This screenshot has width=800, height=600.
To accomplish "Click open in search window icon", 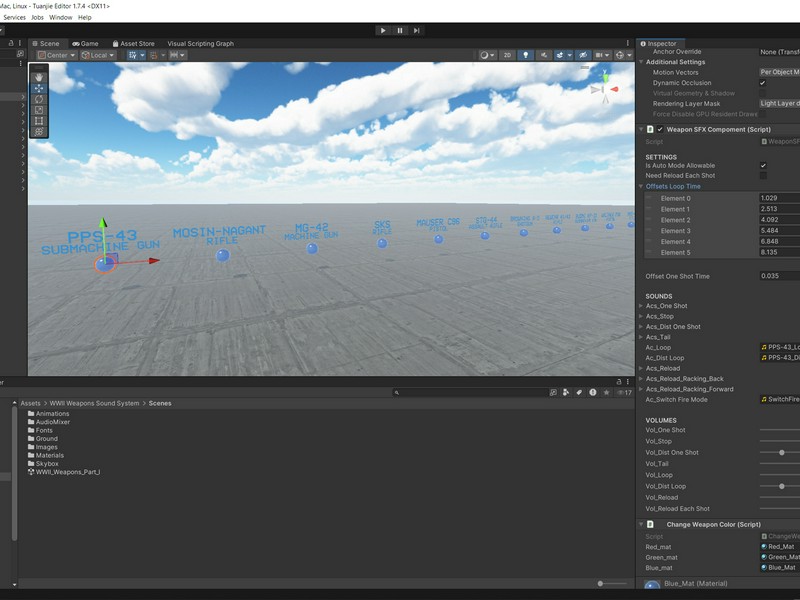I will 553,392.
